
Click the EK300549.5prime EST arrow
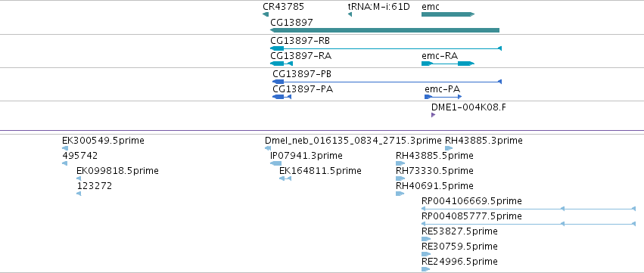(x=65, y=148)
